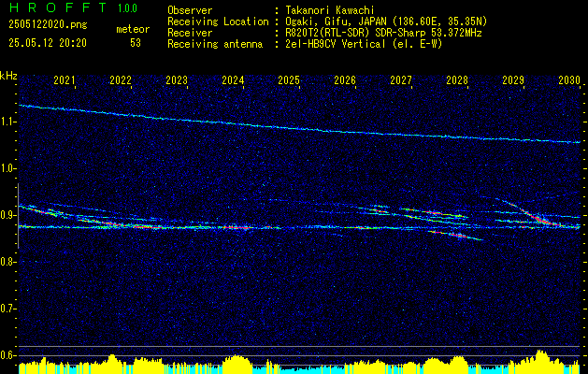The height and width of the screenshot is (374, 588).
Task: Click the 0.9 frequency axis label
Action: tap(8, 215)
